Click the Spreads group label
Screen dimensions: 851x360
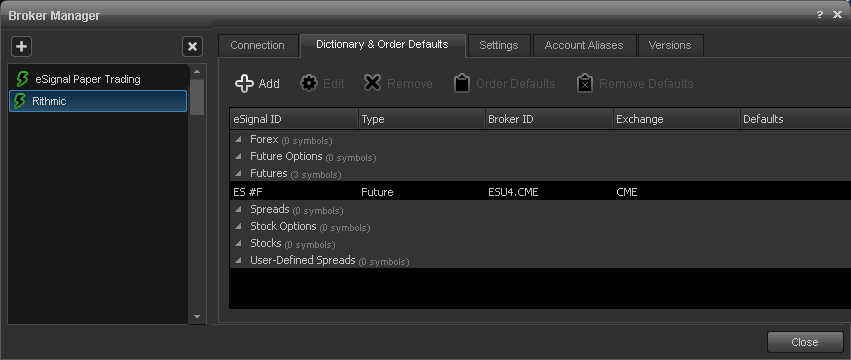point(270,210)
